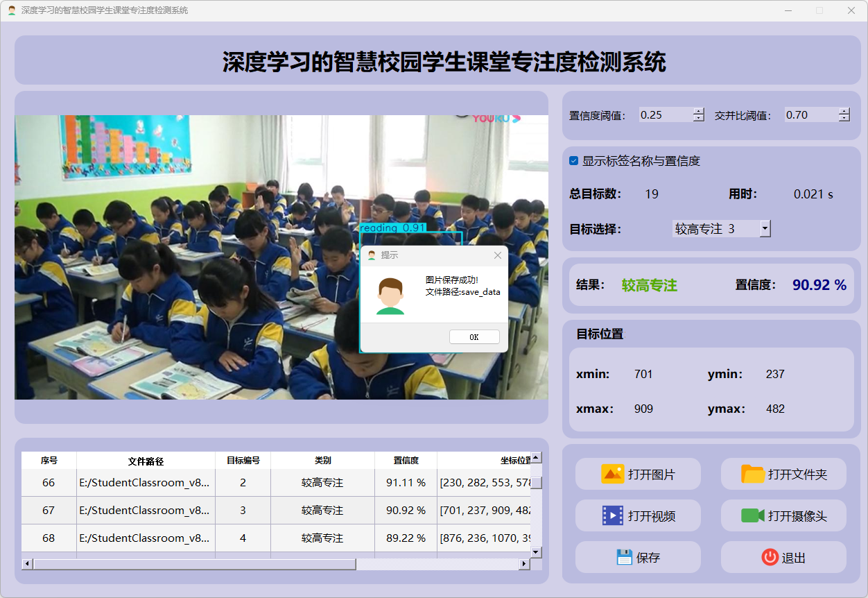Click confidence cell 90.92 % in table
Image resolution: width=868 pixels, height=598 pixels.
(406, 511)
